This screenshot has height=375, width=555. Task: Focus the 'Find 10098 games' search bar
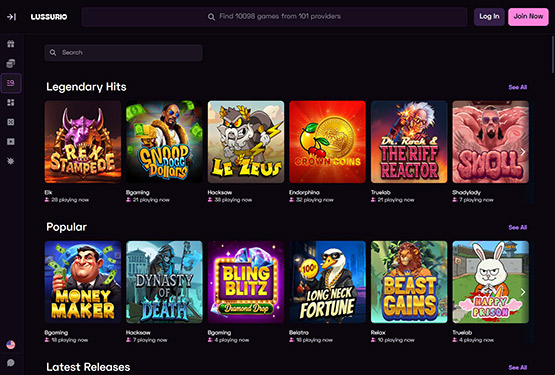pyautogui.click(x=274, y=17)
